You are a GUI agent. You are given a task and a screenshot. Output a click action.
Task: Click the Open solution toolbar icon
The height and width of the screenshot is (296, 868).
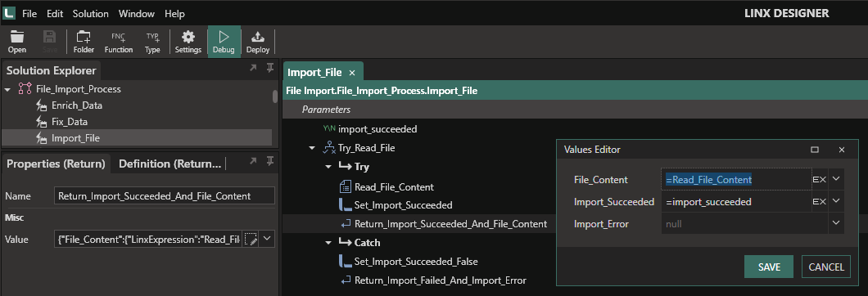click(17, 42)
